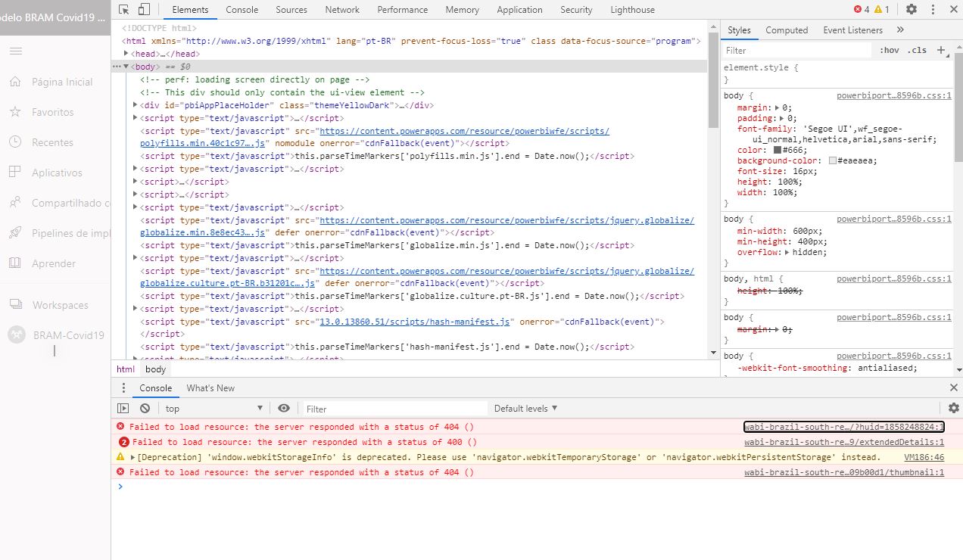The image size is (963, 560).
Task: Open the What's New drawer tab
Action: pos(210,387)
